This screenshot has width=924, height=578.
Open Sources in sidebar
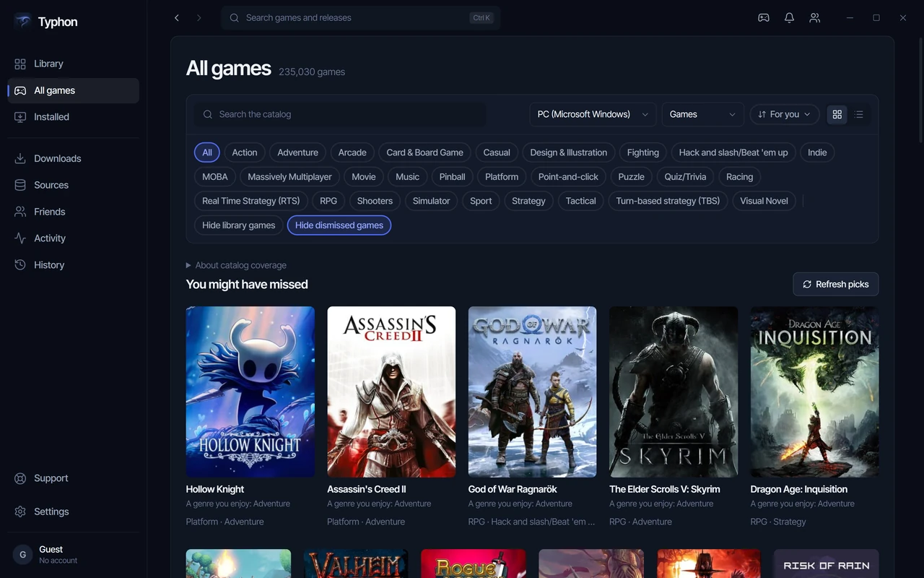pyautogui.click(x=73, y=185)
